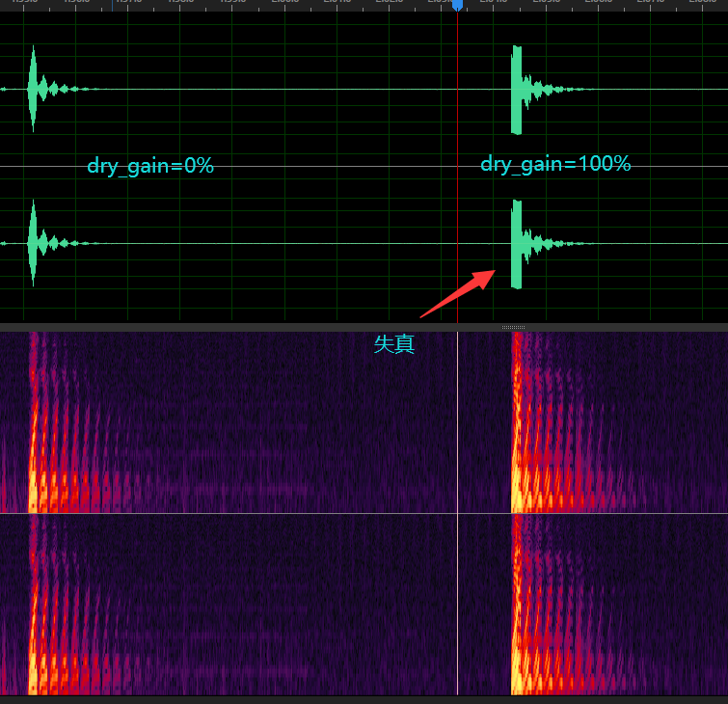Click the blue playhead marker on ruler
728x704 pixels.
point(457,5)
